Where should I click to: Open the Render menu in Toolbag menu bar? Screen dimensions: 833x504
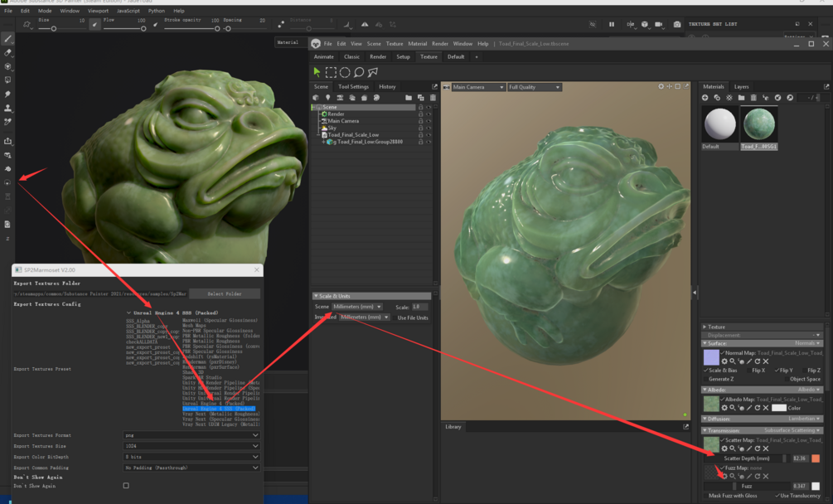(x=440, y=44)
